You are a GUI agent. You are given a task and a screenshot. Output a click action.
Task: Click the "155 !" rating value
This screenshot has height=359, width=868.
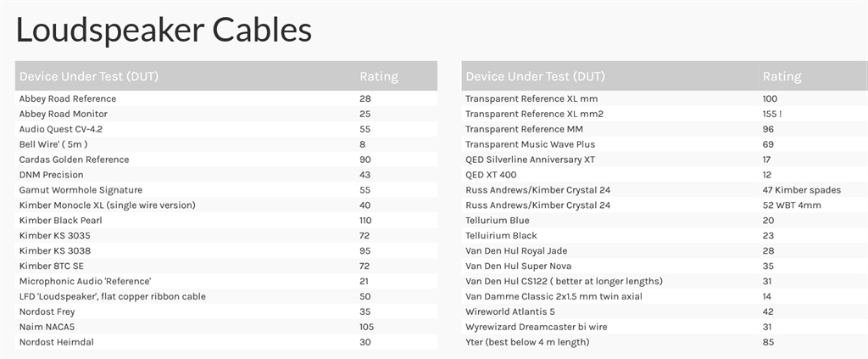tap(772, 114)
